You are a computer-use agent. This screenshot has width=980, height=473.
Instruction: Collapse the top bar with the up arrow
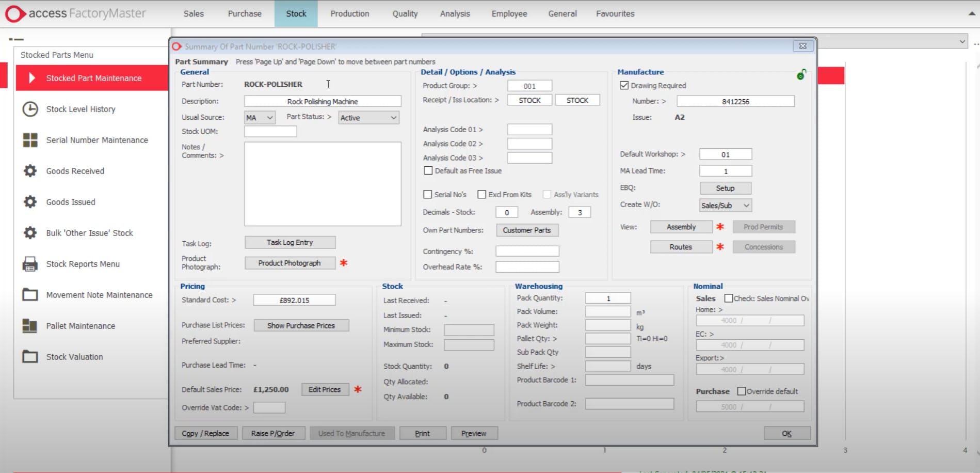pyautogui.click(x=972, y=13)
